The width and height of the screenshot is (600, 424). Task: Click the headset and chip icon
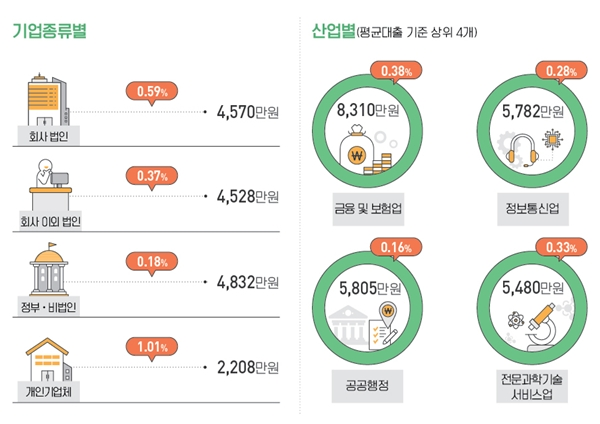[532, 152]
